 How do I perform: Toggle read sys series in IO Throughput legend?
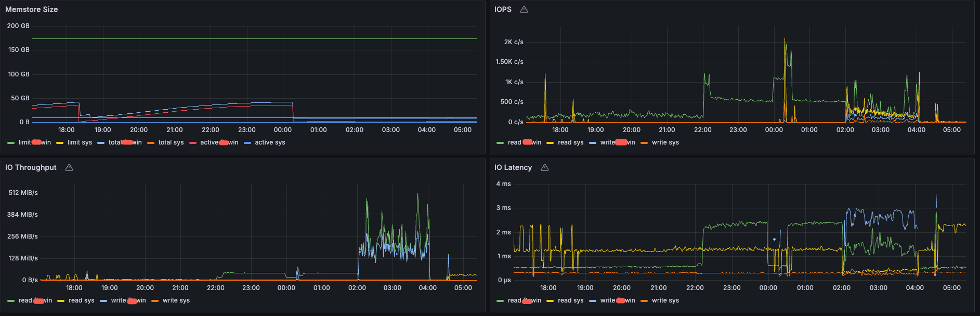81,300
